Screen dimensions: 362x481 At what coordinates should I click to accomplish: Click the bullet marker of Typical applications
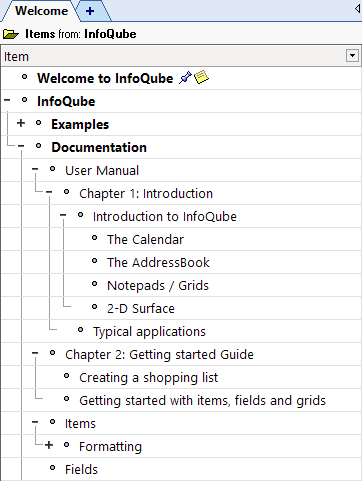(x=80, y=330)
